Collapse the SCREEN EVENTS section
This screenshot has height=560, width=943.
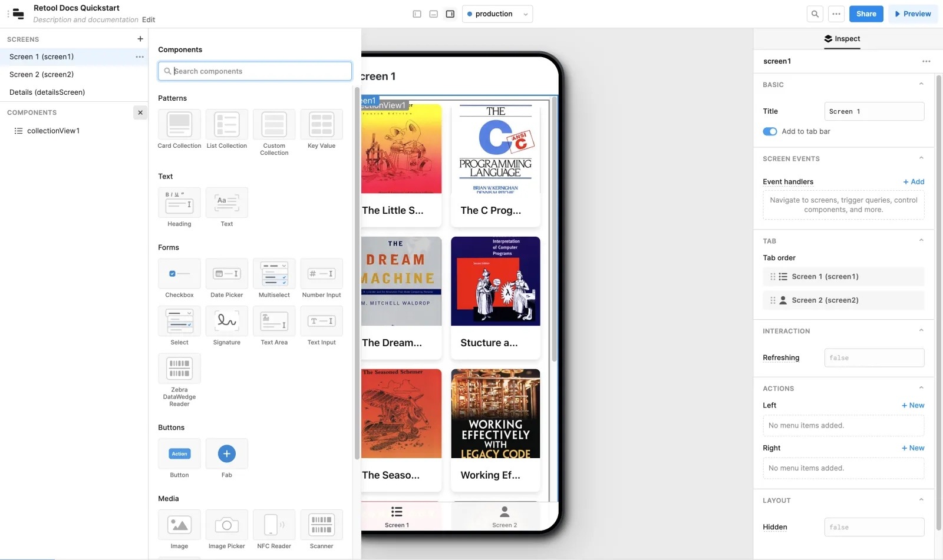(x=921, y=158)
